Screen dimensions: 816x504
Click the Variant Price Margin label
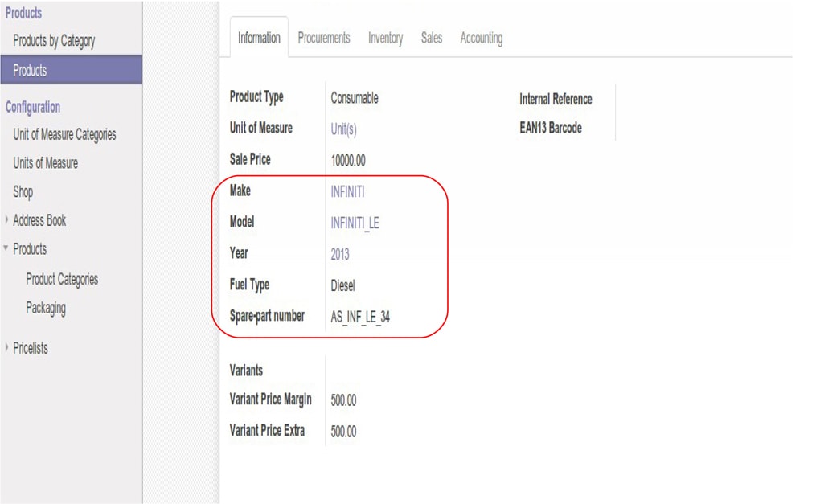coord(271,399)
